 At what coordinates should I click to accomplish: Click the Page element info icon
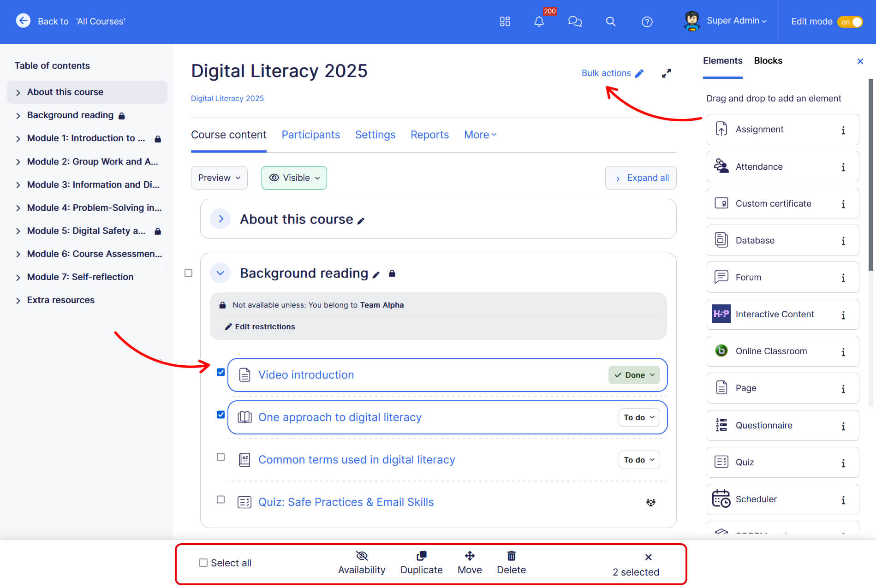tap(843, 389)
